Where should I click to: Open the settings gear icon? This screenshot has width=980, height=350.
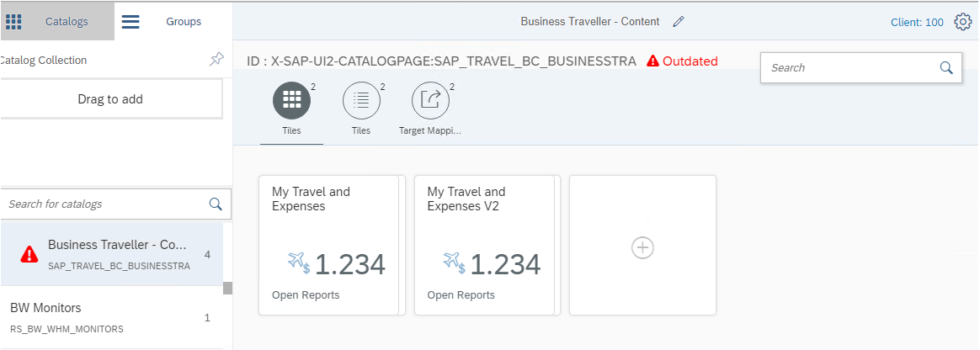point(963,22)
